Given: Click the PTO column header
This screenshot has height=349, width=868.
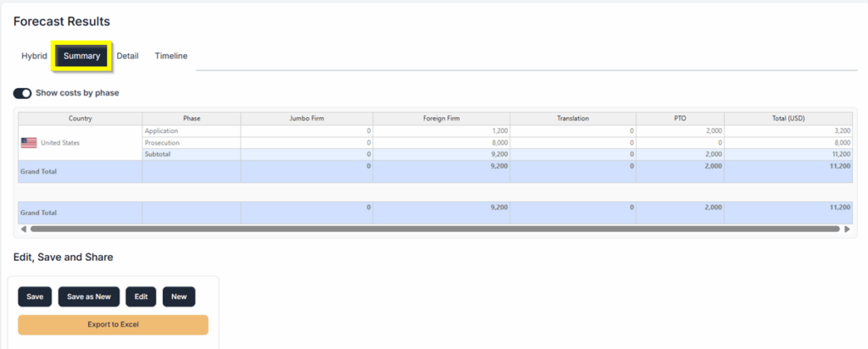Looking at the screenshot, I should [680, 119].
